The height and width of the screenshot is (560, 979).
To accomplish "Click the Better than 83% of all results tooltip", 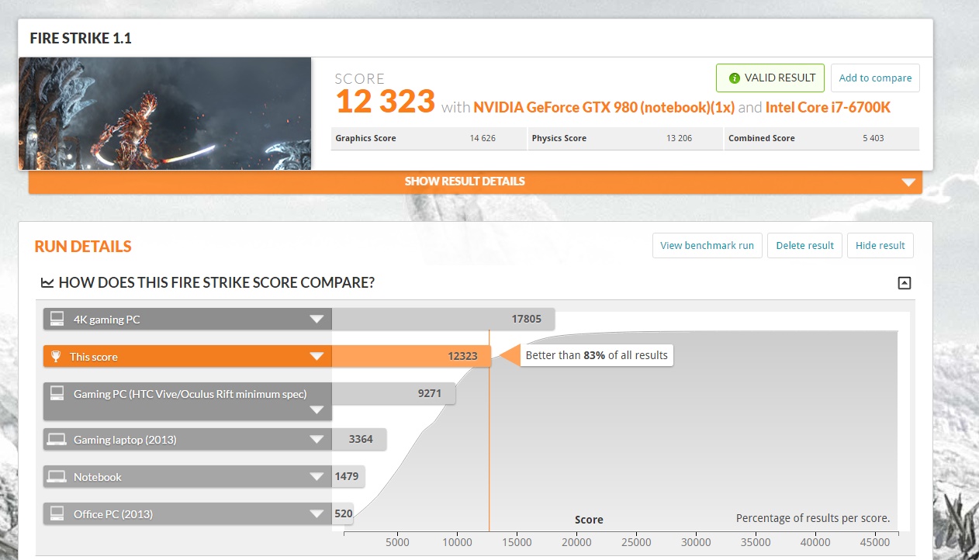I will [597, 355].
